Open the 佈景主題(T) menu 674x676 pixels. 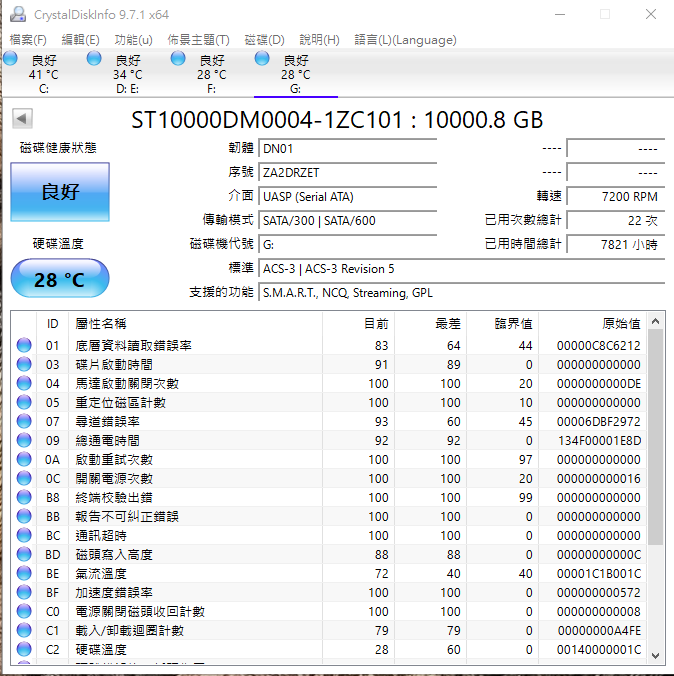click(198, 40)
